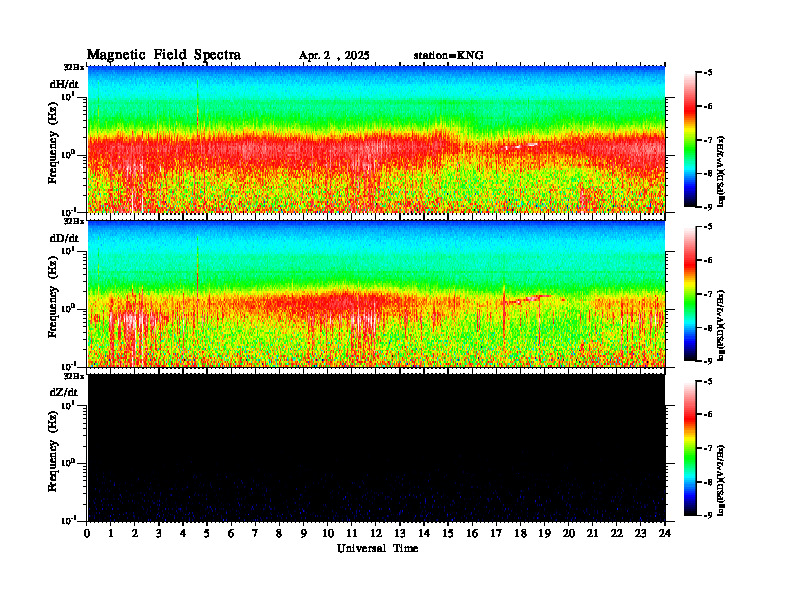Click hour tick label '4' on time axis
This screenshot has height=612, width=792.
pyautogui.click(x=183, y=533)
